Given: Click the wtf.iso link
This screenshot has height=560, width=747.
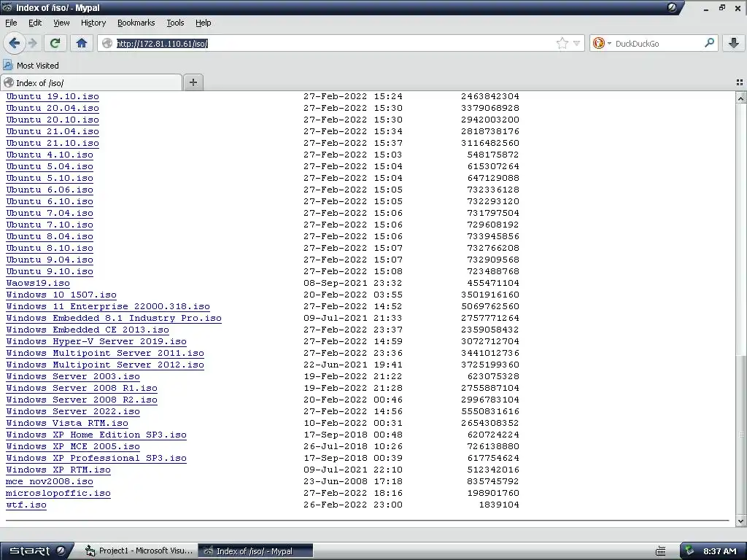Looking at the screenshot, I should point(26,505).
